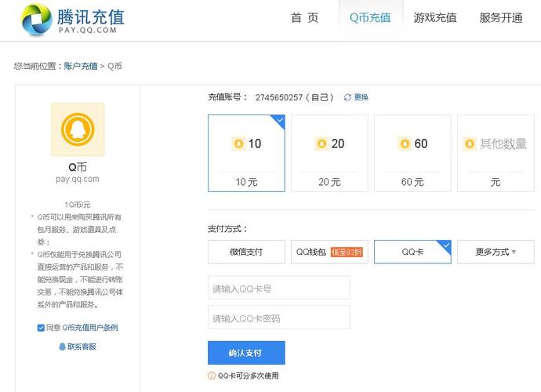
Task: Select QQ钱包 as the payment method
Action: click(329, 252)
